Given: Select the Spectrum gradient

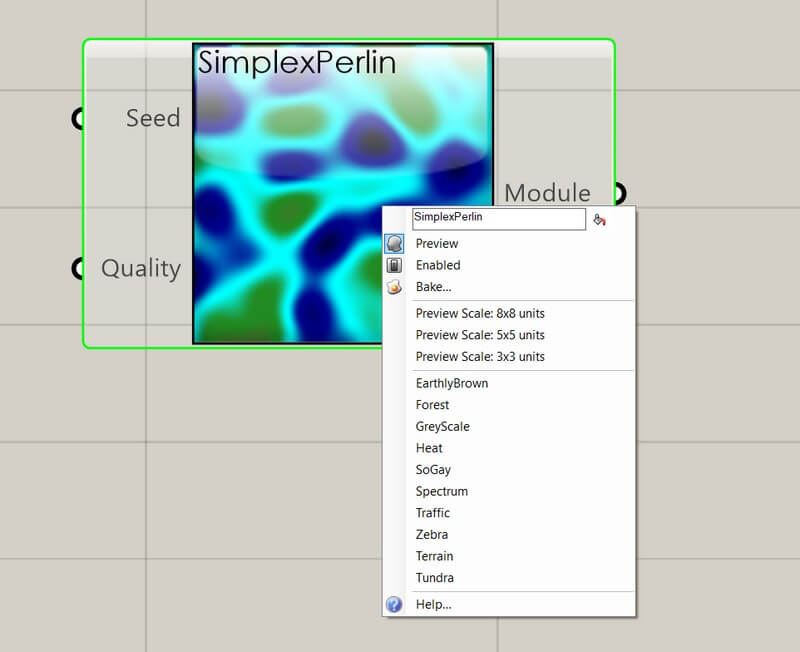Looking at the screenshot, I should click(441, 491).
